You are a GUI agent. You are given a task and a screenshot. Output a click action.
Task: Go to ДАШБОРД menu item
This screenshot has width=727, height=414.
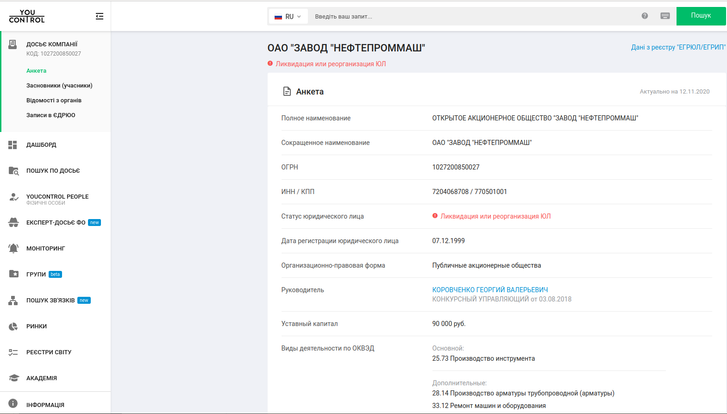tap(41, 145)
